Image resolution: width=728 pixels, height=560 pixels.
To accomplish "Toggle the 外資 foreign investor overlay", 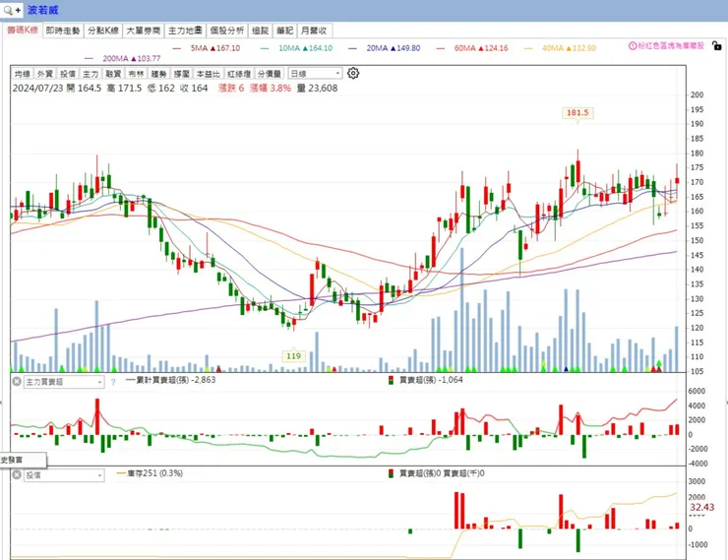I will pyautogui.click(x=45, y=74).
